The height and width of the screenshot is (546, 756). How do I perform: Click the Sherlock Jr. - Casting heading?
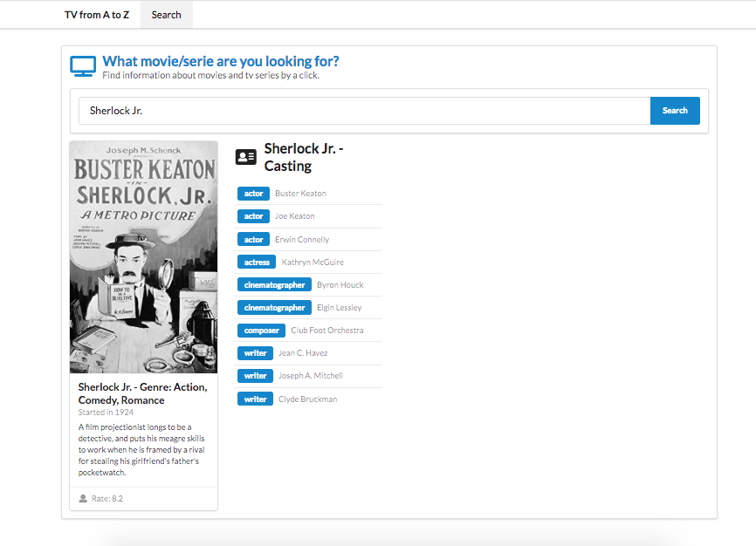click(304, 157)
